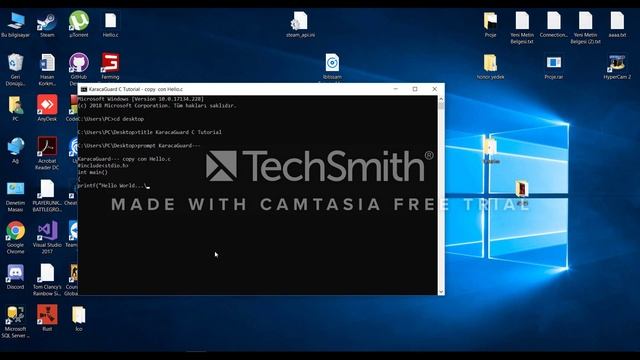Open the PC user folder icon
The width and height of the screenshot is (640, 360).
(x=16, y=109)
